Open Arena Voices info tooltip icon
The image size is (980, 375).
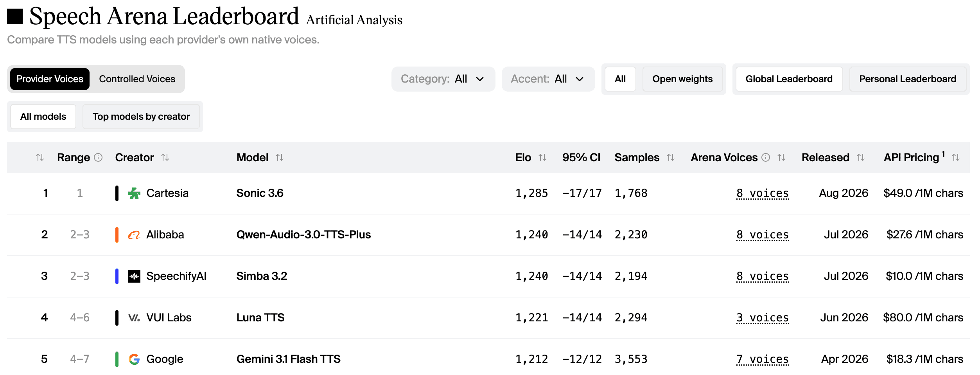pos(766,157)
